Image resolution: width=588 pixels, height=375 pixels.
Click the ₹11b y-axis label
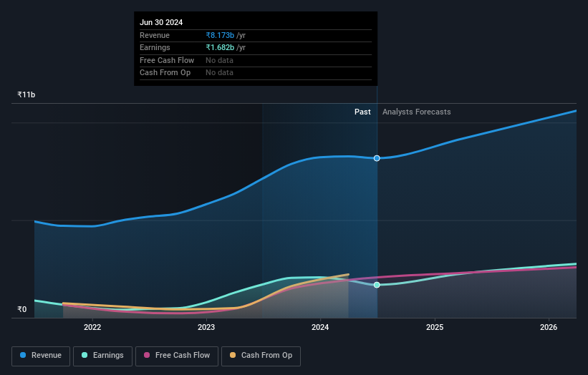(x=26, y=94)
